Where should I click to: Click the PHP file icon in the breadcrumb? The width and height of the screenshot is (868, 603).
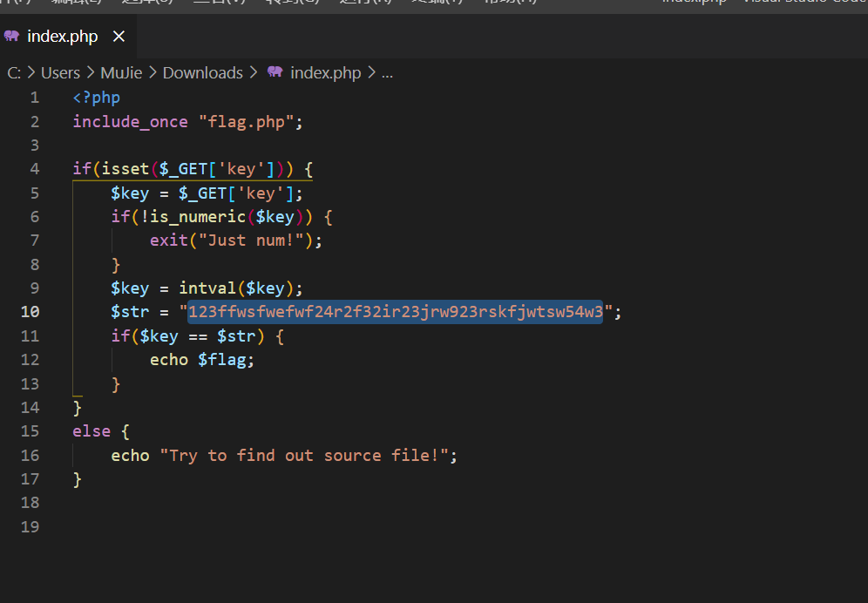point(275,72)
